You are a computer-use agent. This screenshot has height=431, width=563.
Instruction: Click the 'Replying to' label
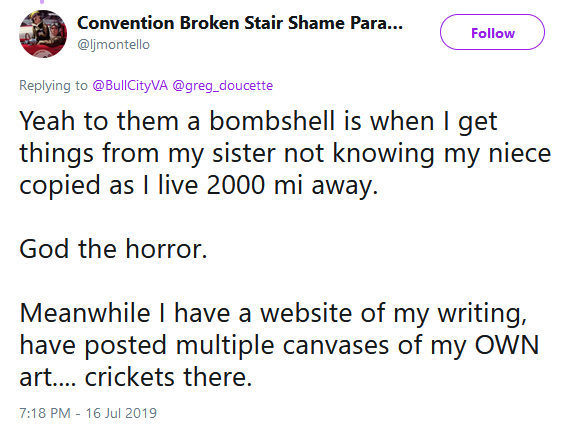tap(53, 85)
